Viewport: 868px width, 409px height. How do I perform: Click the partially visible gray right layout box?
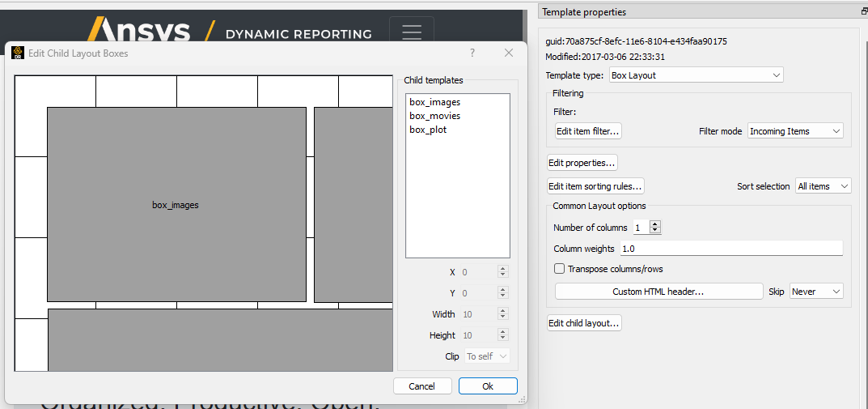(354, 204)
